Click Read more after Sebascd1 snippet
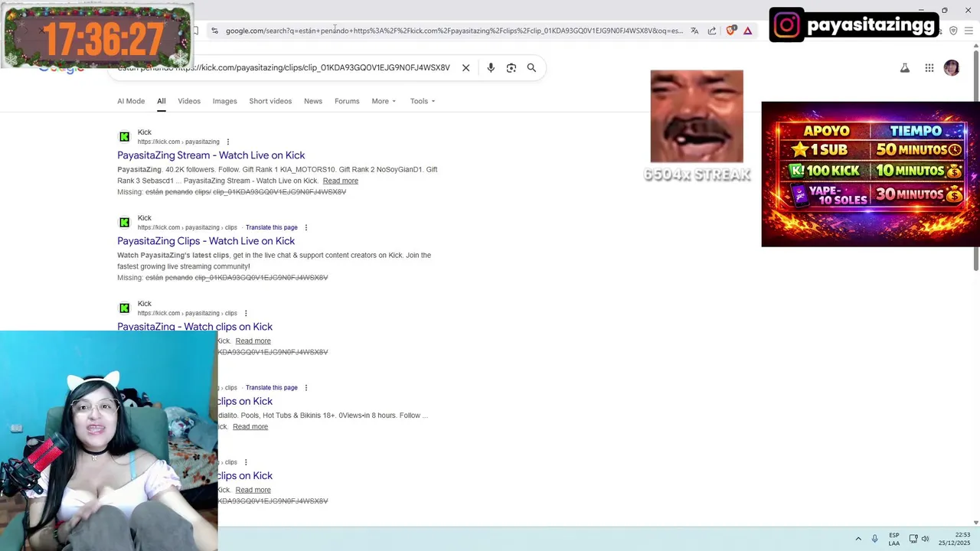 (341, 181)
